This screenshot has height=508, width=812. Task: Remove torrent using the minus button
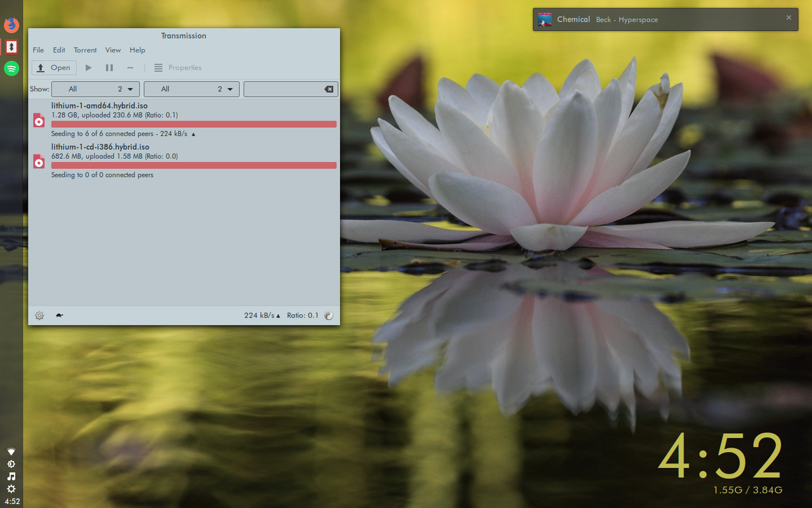point(130,68)
